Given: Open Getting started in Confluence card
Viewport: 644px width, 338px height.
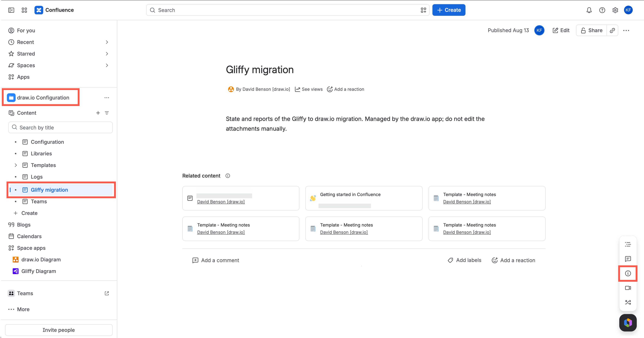Looking at the screenshot, I should point(364,198).
